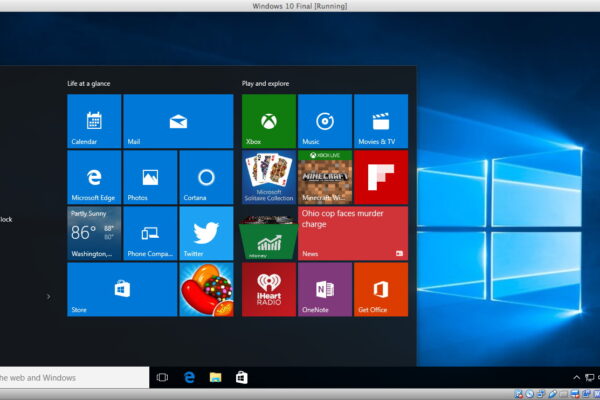Open the Partly Sunny weather tile
Image resolution: width=600 pixels, height=400 pixels.
(x=94, y=233)
